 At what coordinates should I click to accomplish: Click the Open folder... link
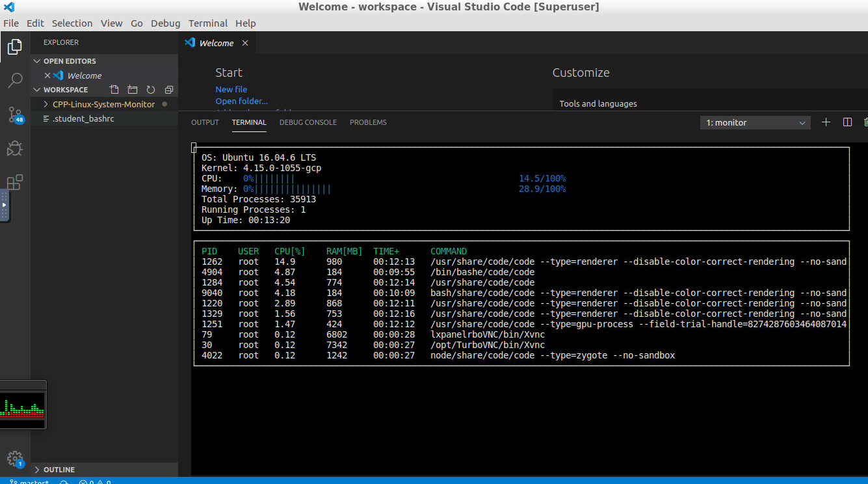[242, 101]
